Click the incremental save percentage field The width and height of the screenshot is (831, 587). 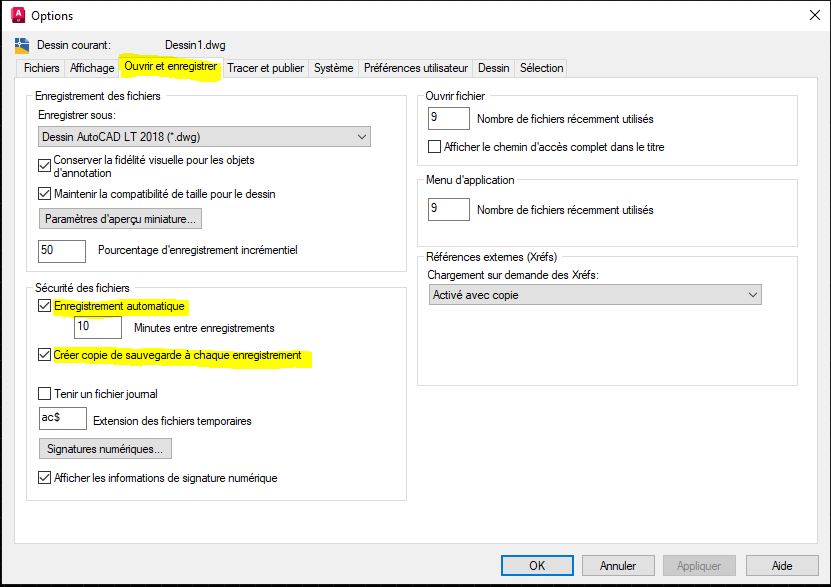[x=62, y=250]
